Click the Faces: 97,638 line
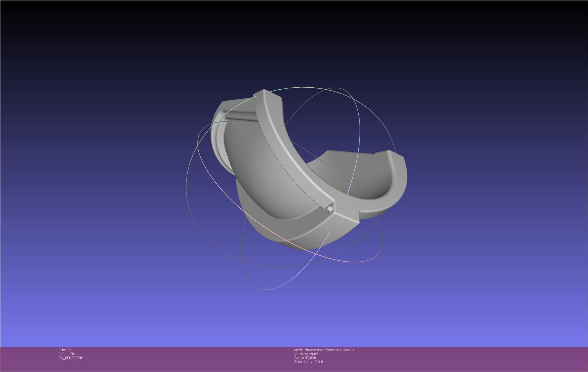This screenshot has height=372, width=588. click(305, 358)
